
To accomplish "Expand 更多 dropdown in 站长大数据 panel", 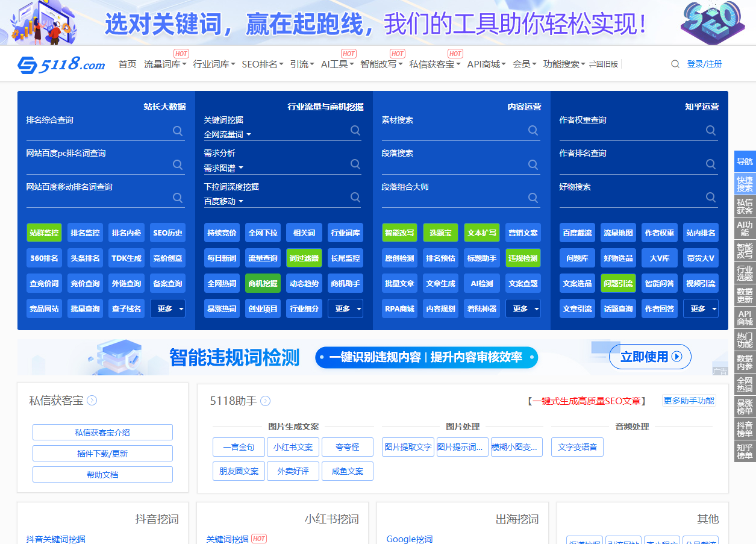I will point(168,308).
